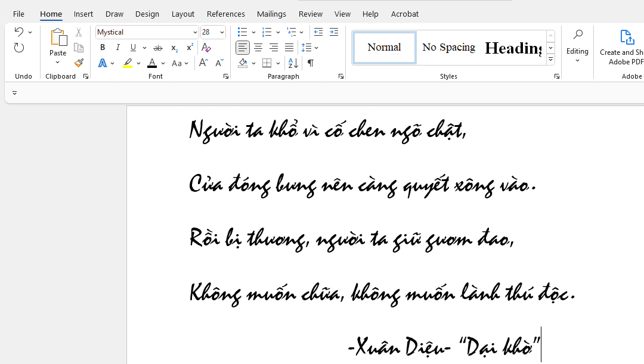This screenshot has width=644, height=364.
Task: Increase paragraph indent
Action: [x=334, y=32]
